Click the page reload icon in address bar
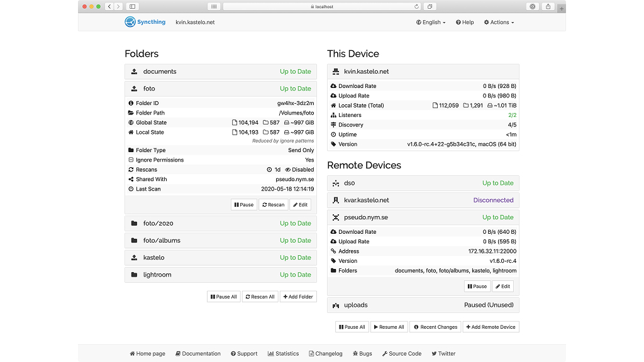This screenshot has width=644, height=362. click(416, 6)
